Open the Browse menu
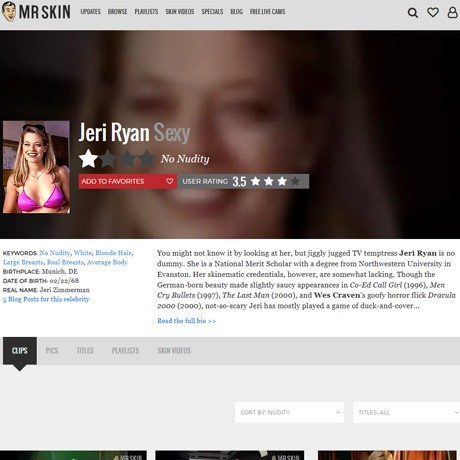The height and width of the screenshot is (460, 460). click(117, 12)
